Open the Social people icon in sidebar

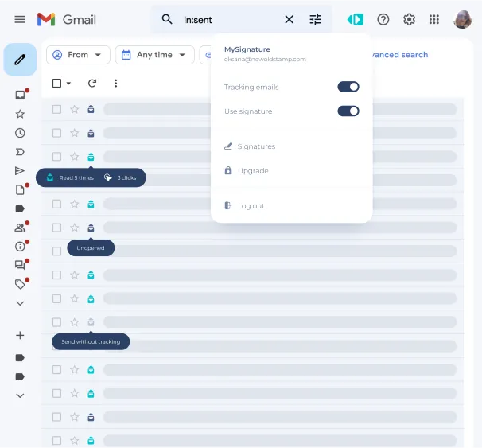click(20, 228)
